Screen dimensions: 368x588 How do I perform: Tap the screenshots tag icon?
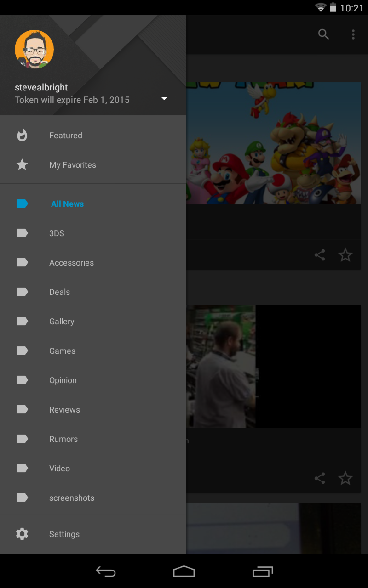22,498
